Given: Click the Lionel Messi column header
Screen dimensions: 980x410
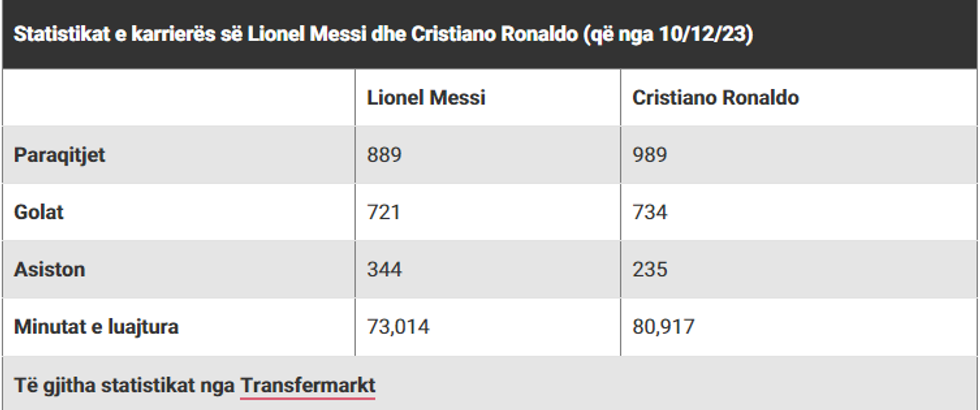Looking at the screenshot, I should (x=426, y=98).
